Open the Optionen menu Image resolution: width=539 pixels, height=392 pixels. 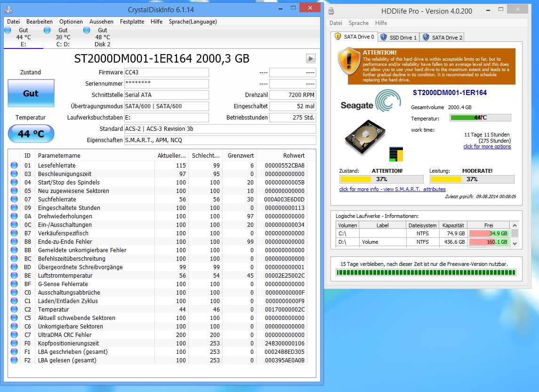coord(71,22)
